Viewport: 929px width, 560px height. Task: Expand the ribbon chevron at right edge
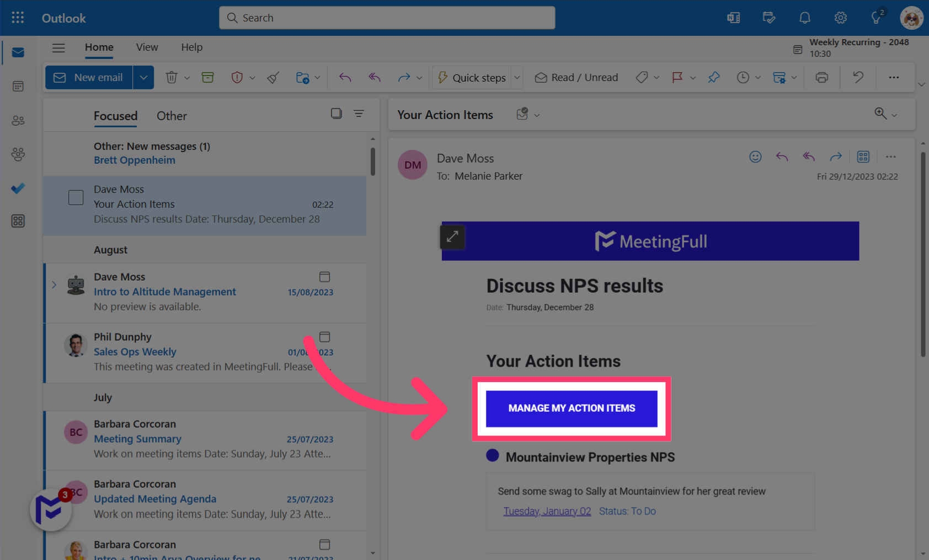(921, 84)
